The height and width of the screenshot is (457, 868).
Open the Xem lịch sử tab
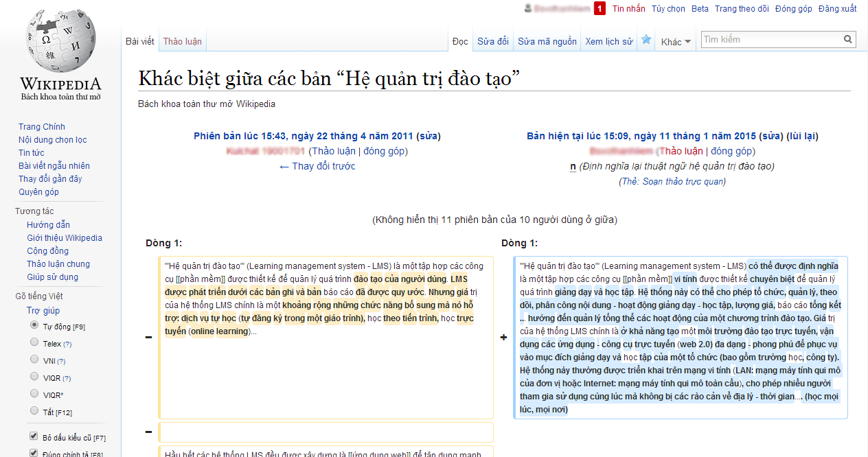tap(609, 42)
